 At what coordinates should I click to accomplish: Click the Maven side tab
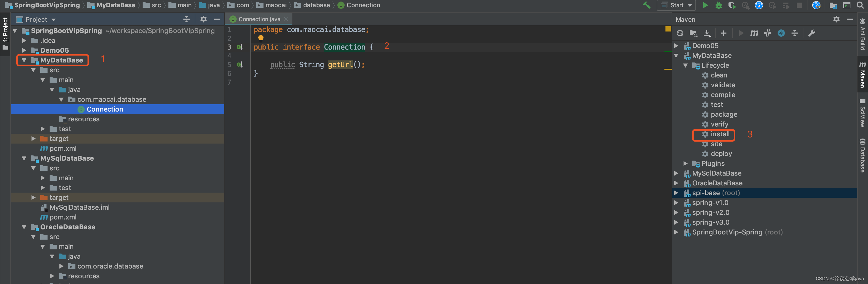click(862, 75)
